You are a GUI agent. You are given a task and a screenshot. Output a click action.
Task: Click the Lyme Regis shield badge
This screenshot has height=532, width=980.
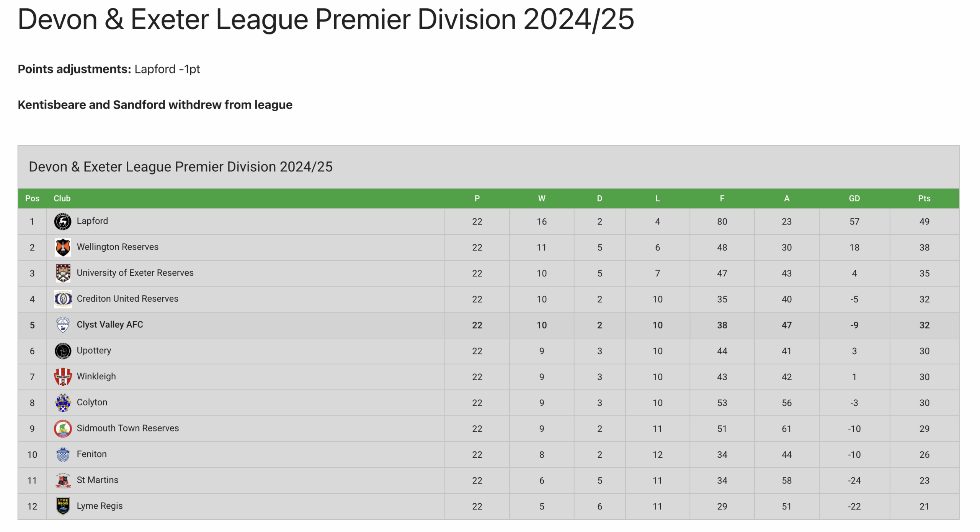[x=63, y=506]
